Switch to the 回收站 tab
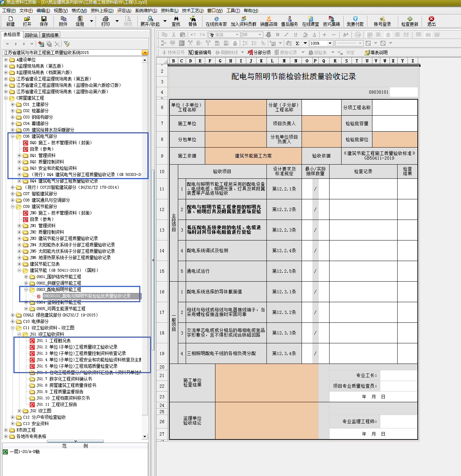This screenshot has height=476, width=461. click(31, 35)
